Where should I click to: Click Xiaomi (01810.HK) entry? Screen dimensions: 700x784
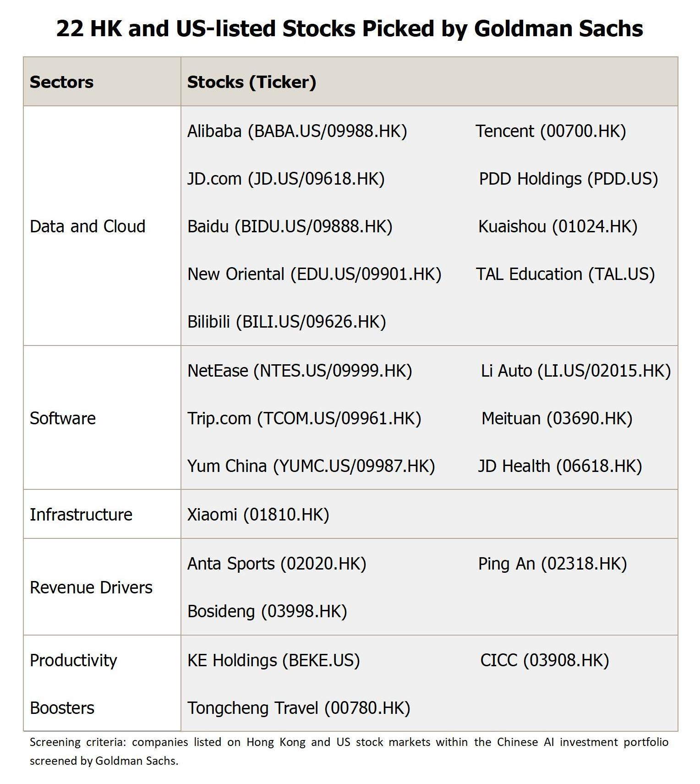point(258,515)
